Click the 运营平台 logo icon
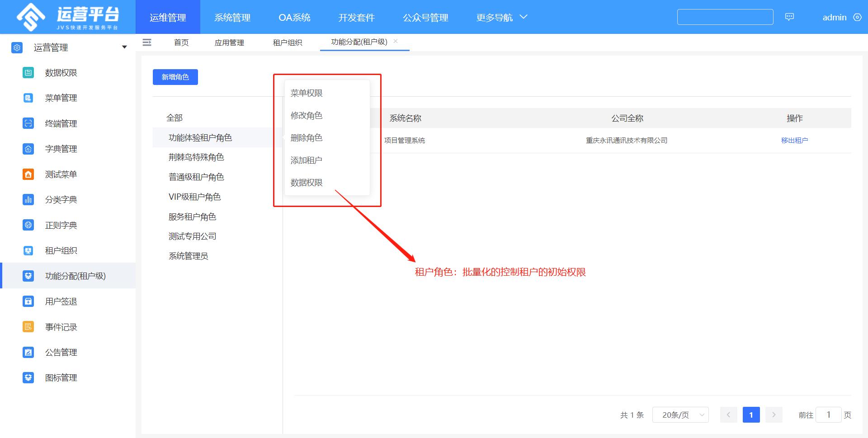The width and height of the screenshot is (868, 438). [x=31, y=17]
